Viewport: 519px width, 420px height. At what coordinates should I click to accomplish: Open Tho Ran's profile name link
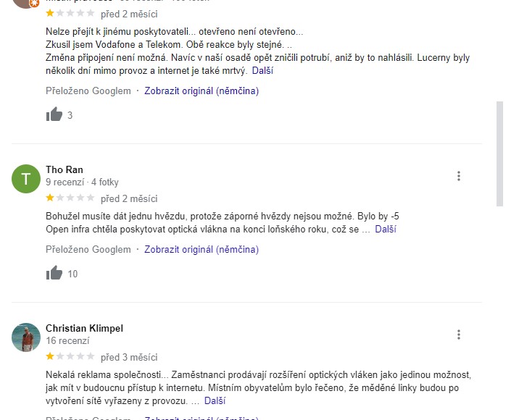click(x=65, y=169)
